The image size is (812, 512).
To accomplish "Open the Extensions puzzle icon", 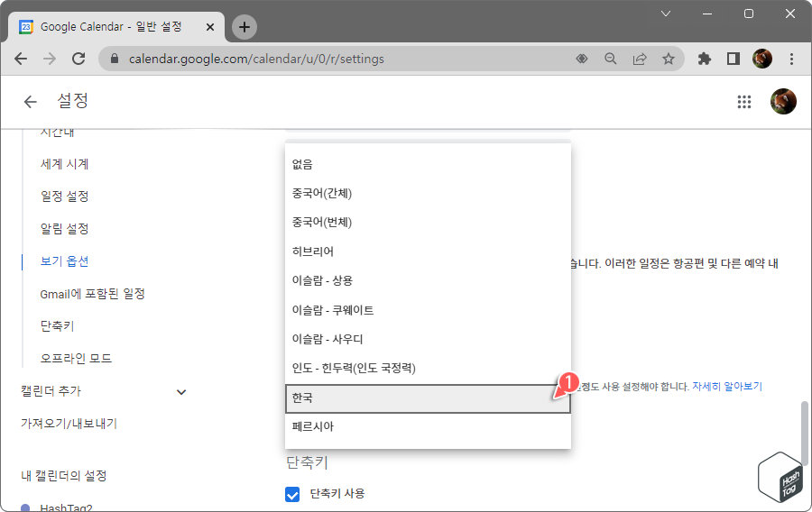I will tap(705, 59).
